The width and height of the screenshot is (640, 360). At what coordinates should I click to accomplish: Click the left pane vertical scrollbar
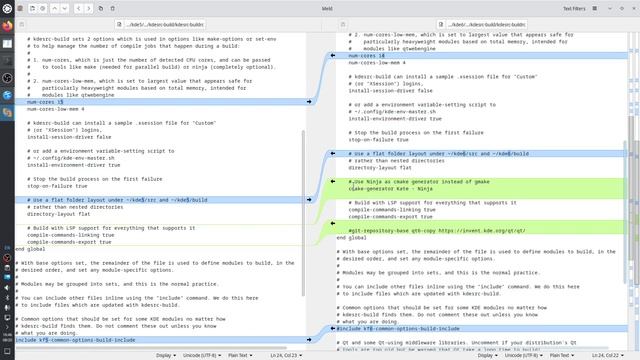point(303,213)
